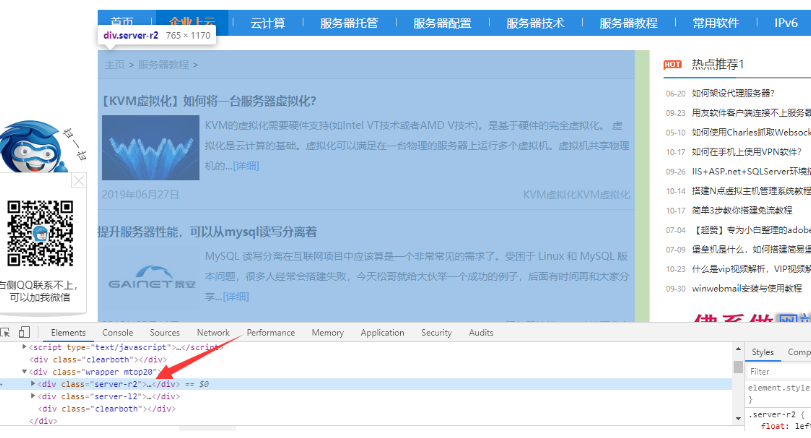The image size is (811, 438).
Task: Open the IIS+ASP.net+SQLServer article link
Action: [751, 172]
